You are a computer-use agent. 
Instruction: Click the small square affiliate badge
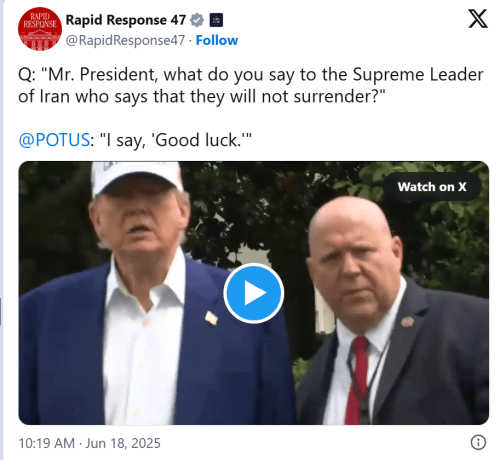coord(216,20)
